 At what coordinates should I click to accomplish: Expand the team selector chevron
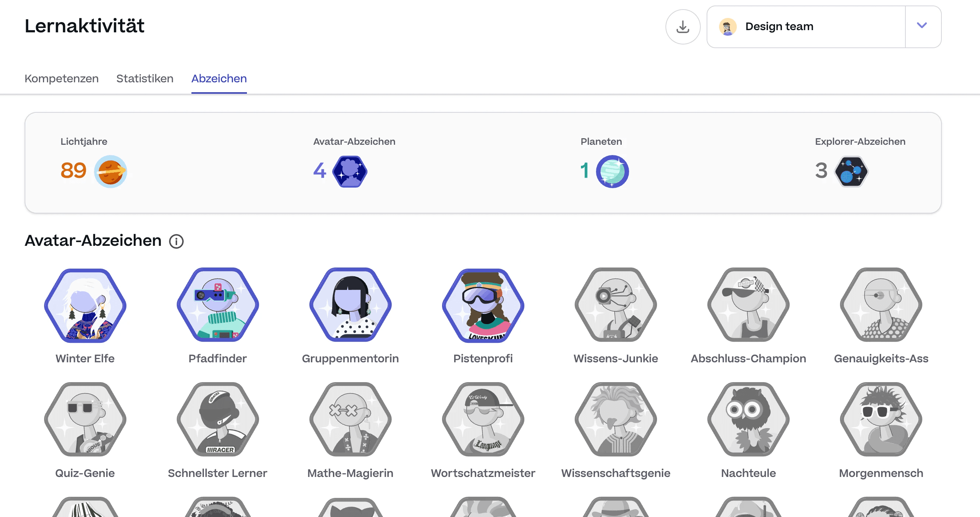[x=922, y=26]
